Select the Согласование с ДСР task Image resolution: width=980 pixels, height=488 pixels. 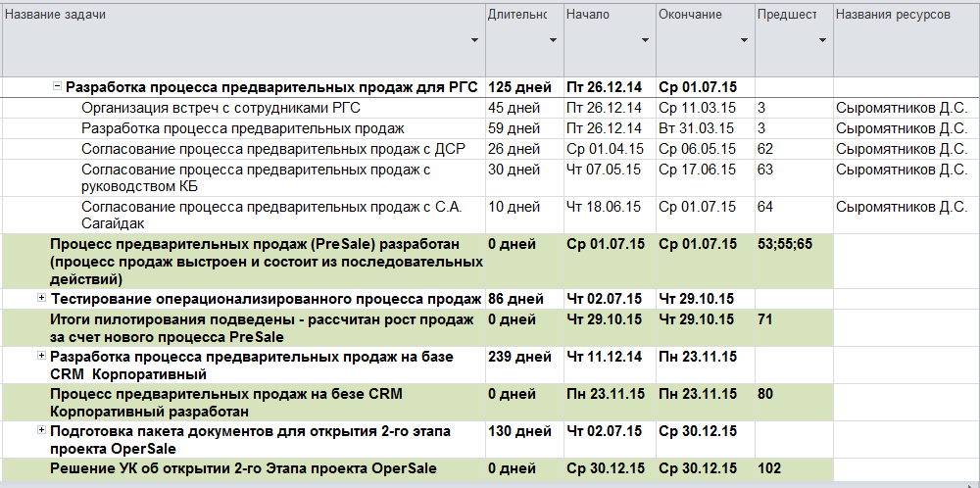273,149
